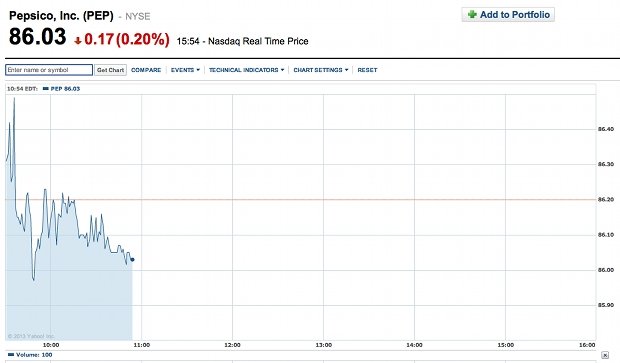Click the Volume: 100 label
The height and width of the screenshot is (363, 620).
pyautogui.click(x=34, y=355)
